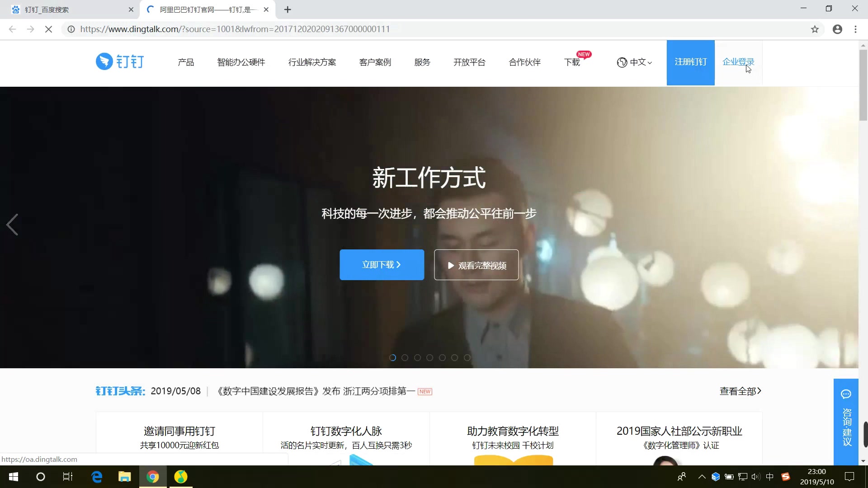The height and width of the screenshot is (488, 868).
Task: View site information icon in address bar
Action: point(71,29)
